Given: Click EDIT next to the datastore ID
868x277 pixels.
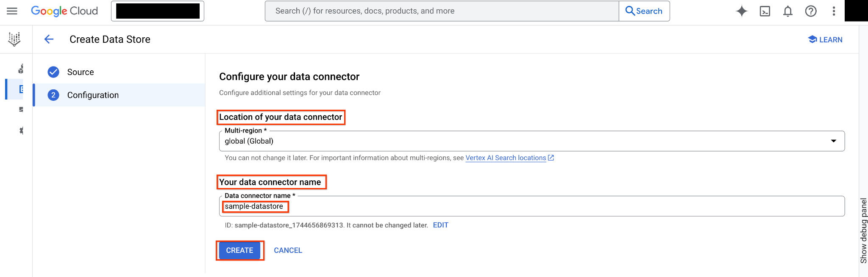Looking at the screenshot, I should 440,225.
